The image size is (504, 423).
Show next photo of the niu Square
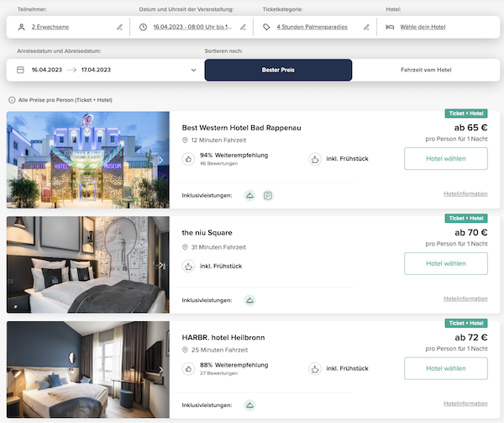tap(161, 265)
